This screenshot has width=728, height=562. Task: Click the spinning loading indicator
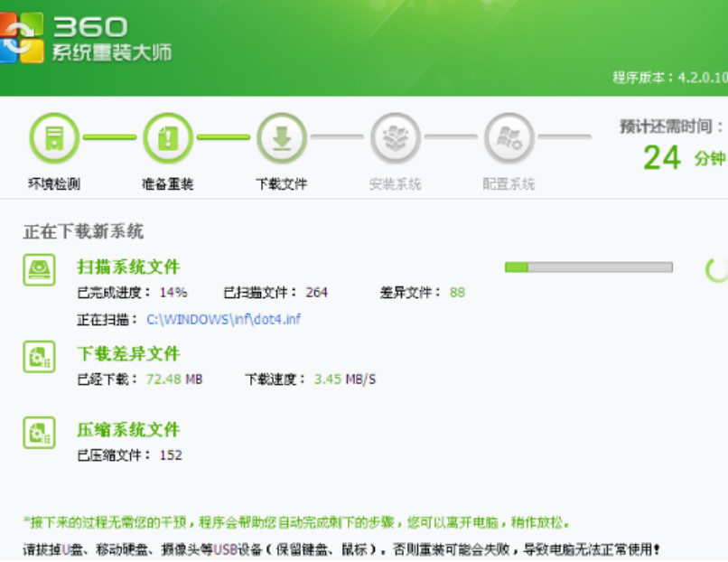point(716,268)
